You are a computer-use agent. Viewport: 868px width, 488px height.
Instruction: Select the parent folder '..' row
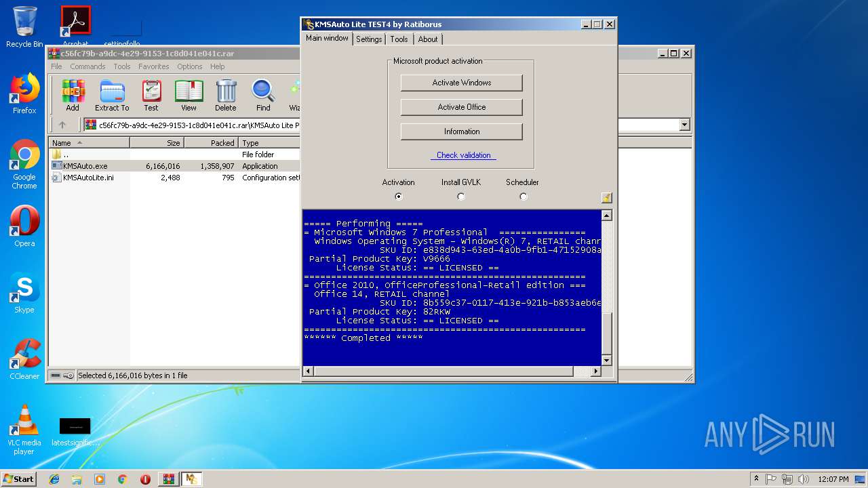click(x=174, y=155)
